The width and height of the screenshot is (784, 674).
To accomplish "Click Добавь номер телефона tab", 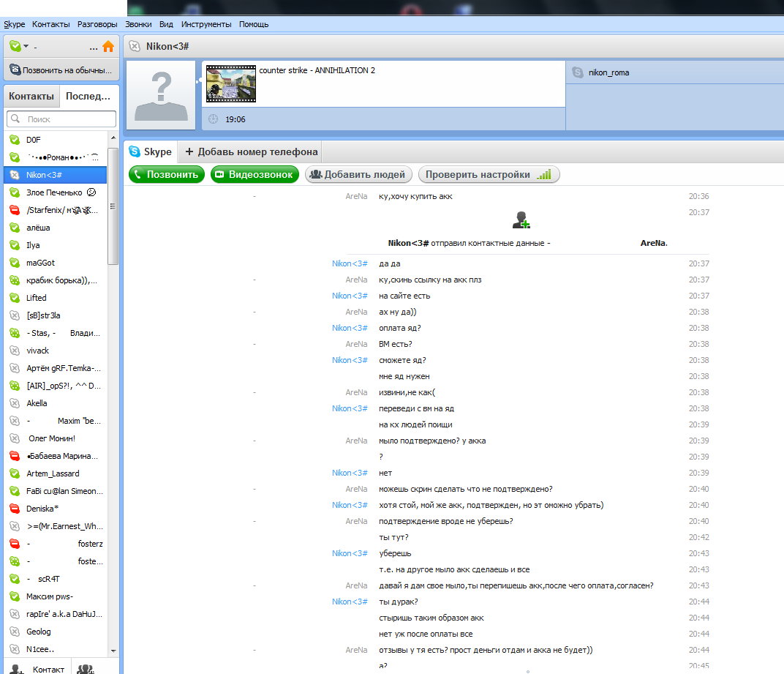I will tap(251, 151).
